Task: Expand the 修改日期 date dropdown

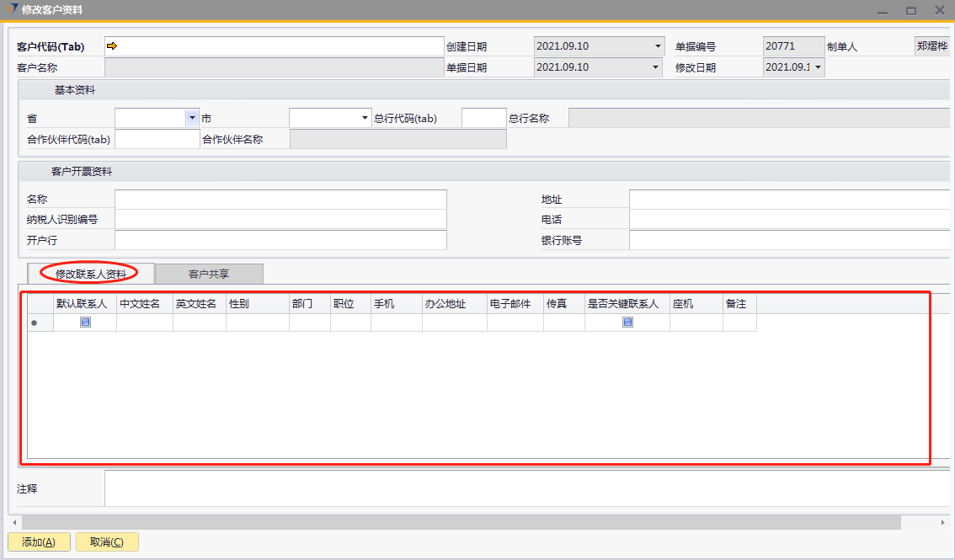Action: tap(817, 67)
